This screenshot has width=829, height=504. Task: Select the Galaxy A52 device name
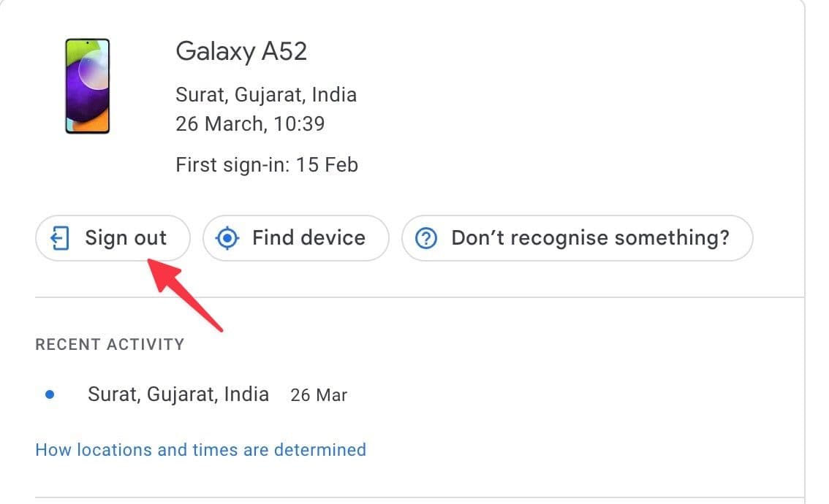pyautogui.click(x=242, y=51)
